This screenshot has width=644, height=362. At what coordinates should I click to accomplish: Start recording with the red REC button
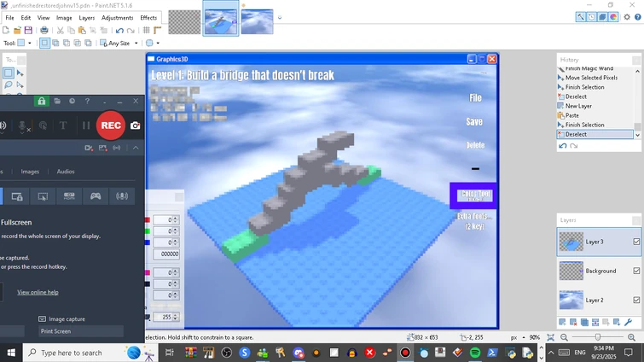coord(111,126)
